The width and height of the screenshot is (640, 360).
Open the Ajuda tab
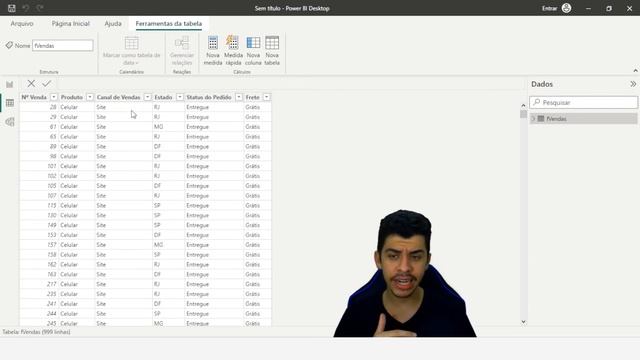coord(113,24)
